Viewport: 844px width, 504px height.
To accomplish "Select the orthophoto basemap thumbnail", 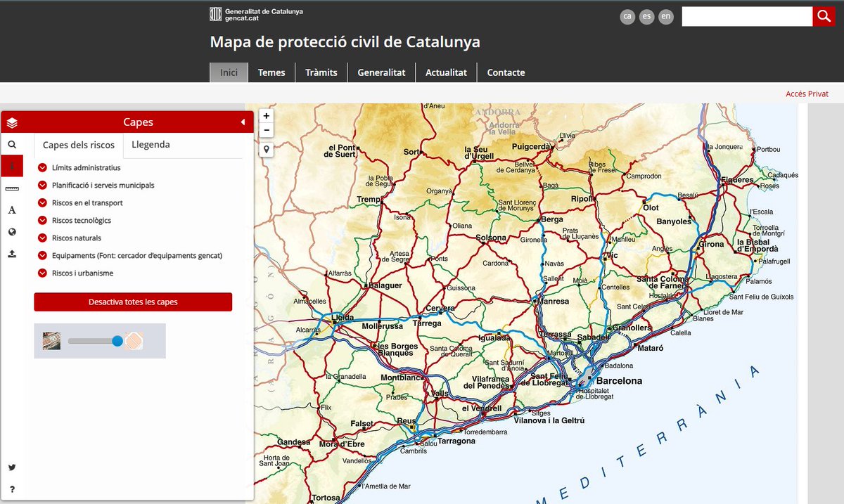I will 51,341.
